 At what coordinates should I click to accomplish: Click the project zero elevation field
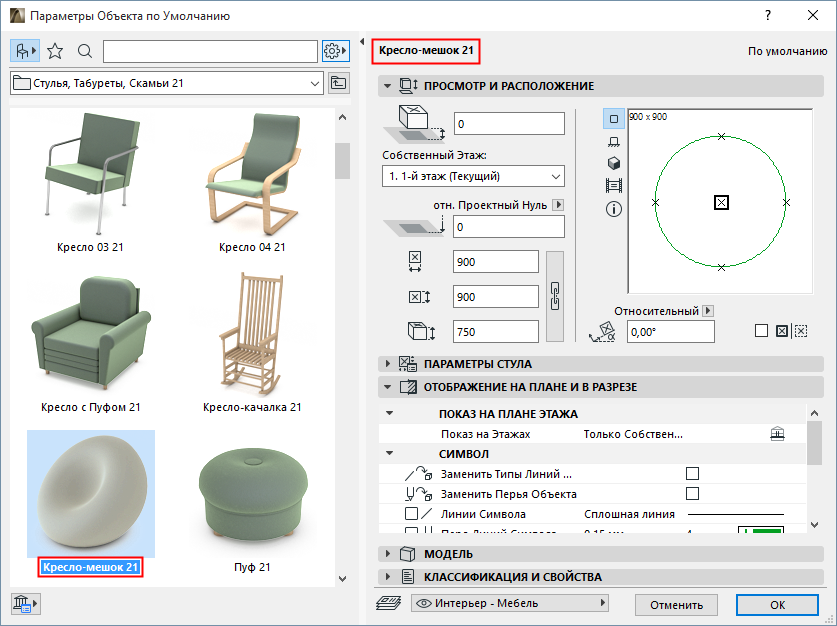click(509, 227)
